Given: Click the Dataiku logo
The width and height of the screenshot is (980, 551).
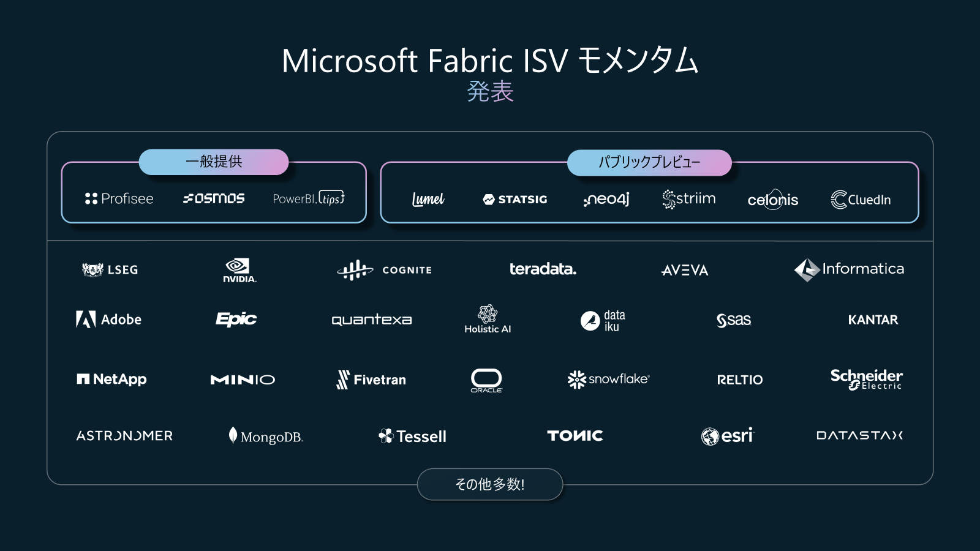Looking at the screenshot, I should [603, 320].
